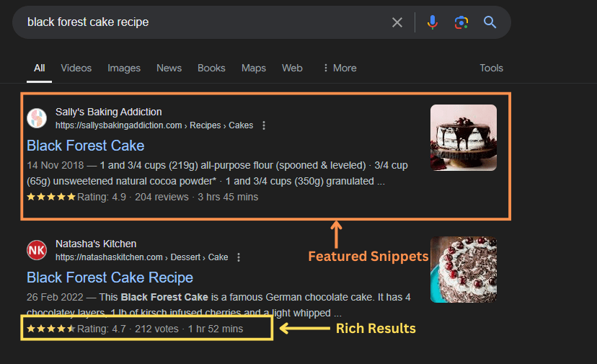Click the Sally's Baking Addiction site favicon
Image resolution: width=597 pixels, height=364 pixels.
click(x=37, y=118)
